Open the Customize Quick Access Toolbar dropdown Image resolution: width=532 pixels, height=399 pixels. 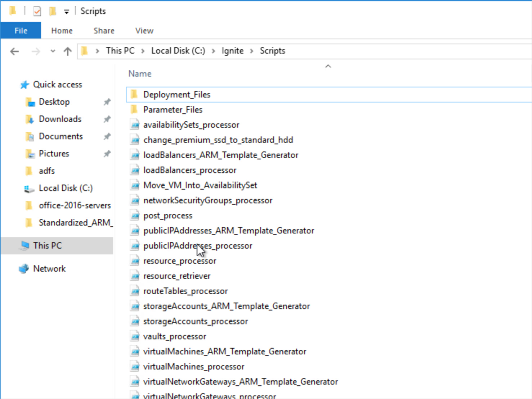tap(67, 11)
